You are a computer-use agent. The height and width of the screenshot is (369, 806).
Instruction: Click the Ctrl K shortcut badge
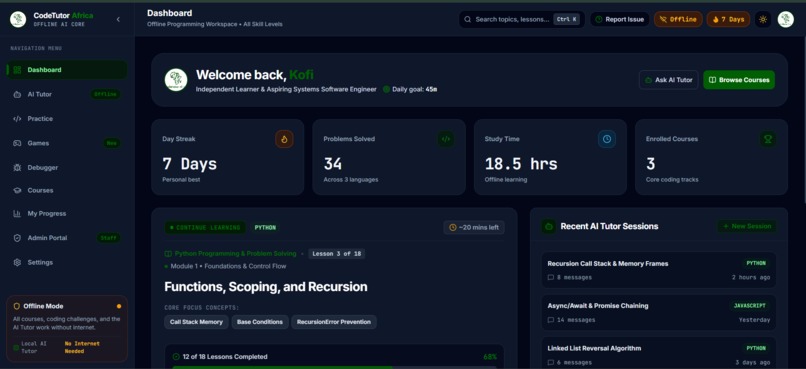click(566, 20)
